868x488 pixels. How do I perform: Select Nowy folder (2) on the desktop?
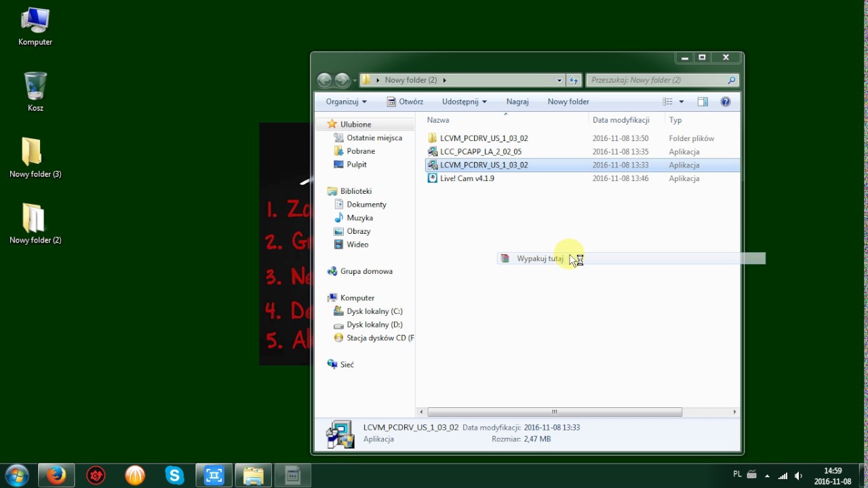[x=35, y=224]
